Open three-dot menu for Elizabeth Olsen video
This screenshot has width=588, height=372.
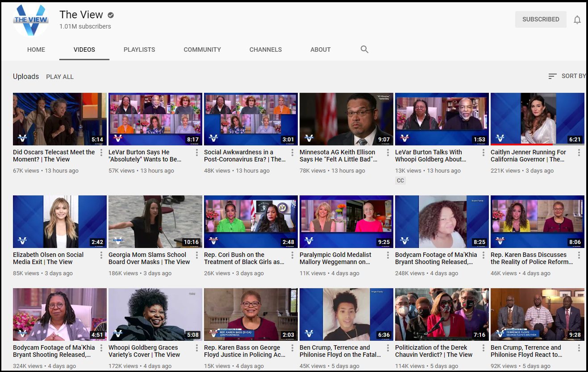click(101, 255)
